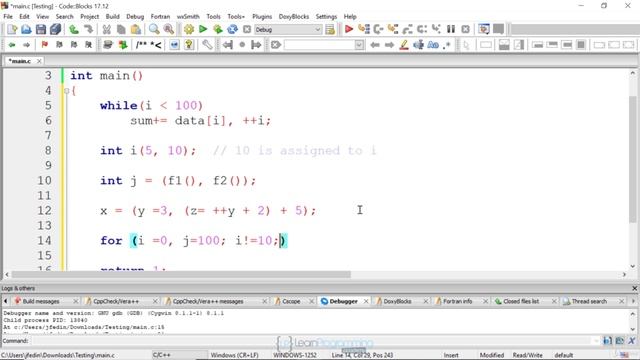Jump back with the green left arrow
This screenshot has width=640, height=360.
[12, 44]
